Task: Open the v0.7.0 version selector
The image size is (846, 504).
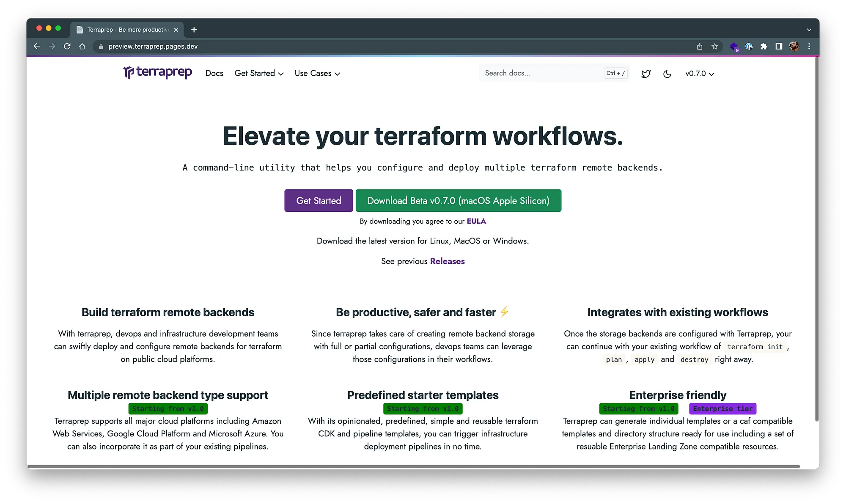Action: click(700, 74)
